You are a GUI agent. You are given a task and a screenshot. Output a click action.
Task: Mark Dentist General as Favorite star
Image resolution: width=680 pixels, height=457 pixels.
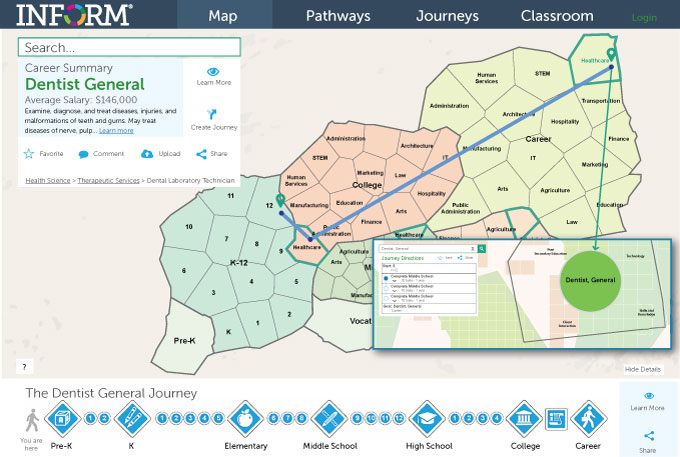pyautogui.click(x=29, y=153)
